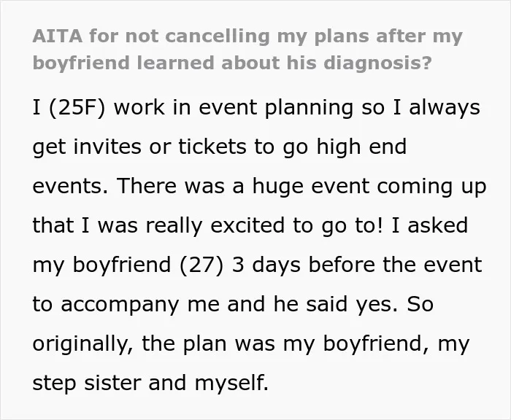Click the '(25F)' age text
Viewport: 511px width, 420px height.
(x=77, y=107)
